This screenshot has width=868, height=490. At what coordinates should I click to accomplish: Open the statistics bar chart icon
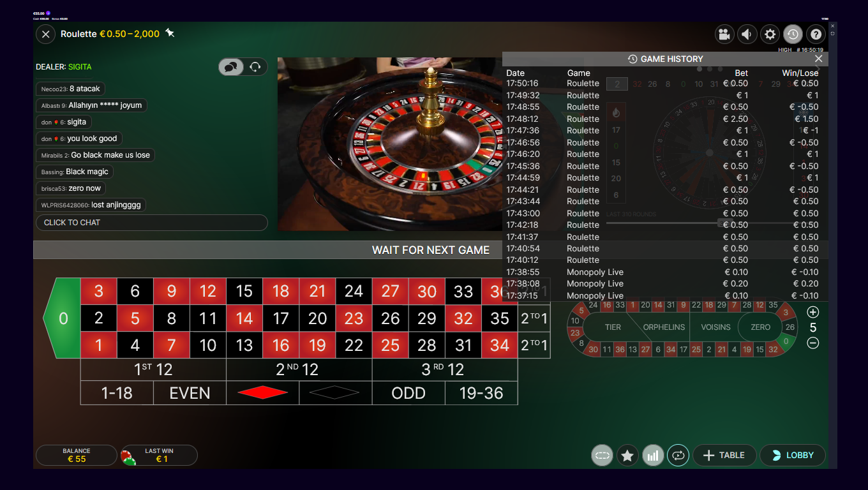(x=652, y=456)
